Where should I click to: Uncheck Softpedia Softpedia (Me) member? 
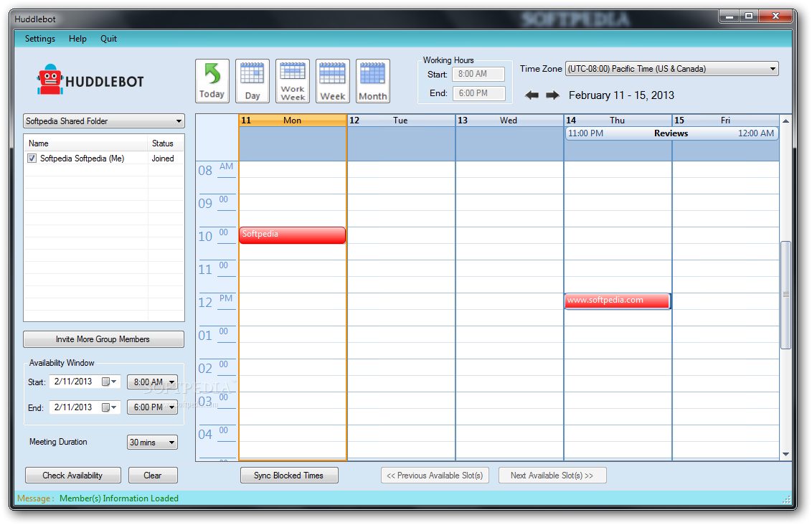[32, 159]
